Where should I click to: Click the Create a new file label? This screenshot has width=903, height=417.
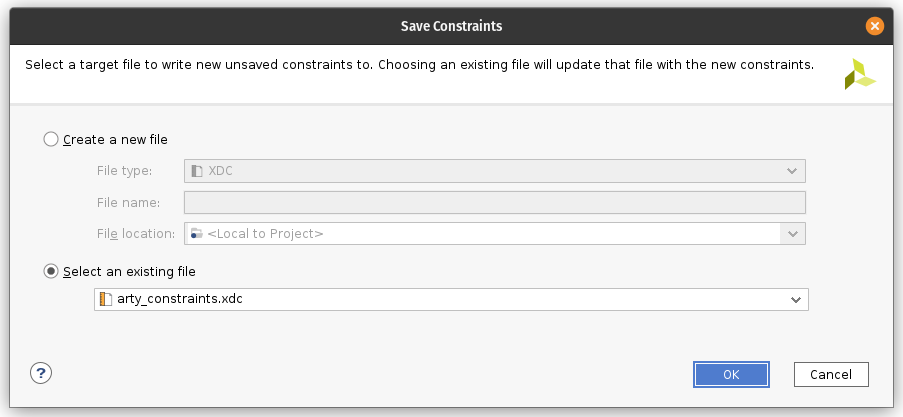click(x=115, y=139)
